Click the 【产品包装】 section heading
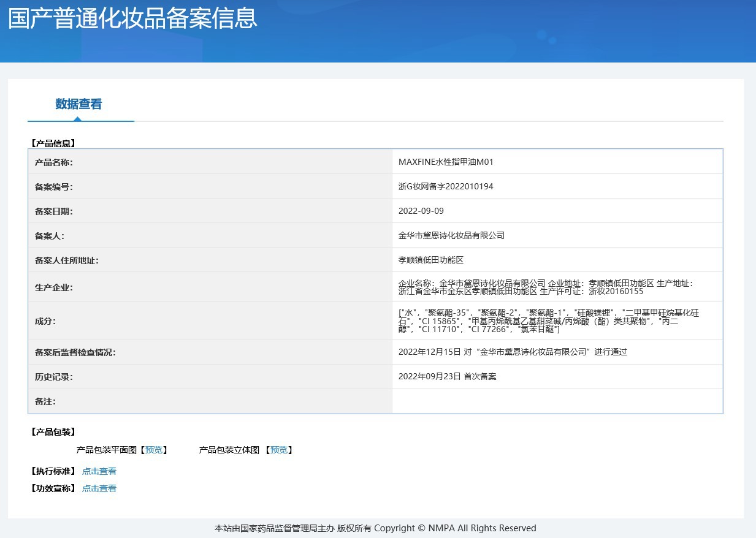The height and width of the screenshot is (538, 756). pos(53,432)
